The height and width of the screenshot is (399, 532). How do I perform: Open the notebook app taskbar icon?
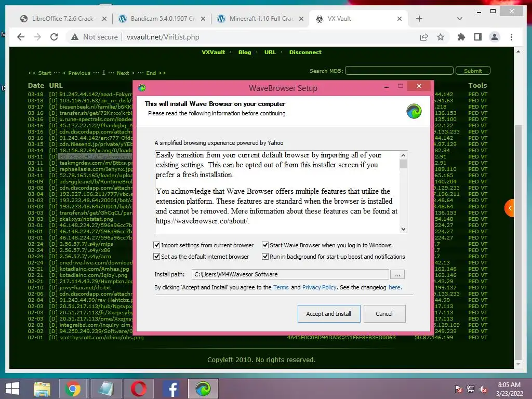point(106,389)
